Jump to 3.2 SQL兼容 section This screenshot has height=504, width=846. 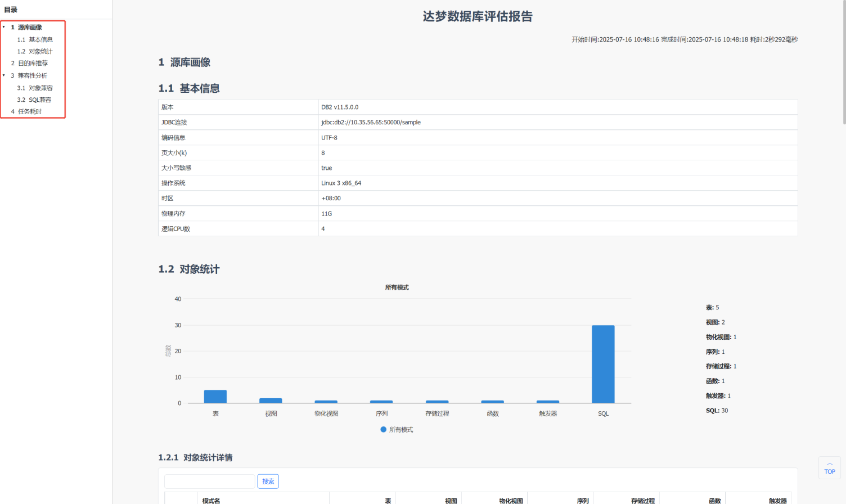coord(34,100)
